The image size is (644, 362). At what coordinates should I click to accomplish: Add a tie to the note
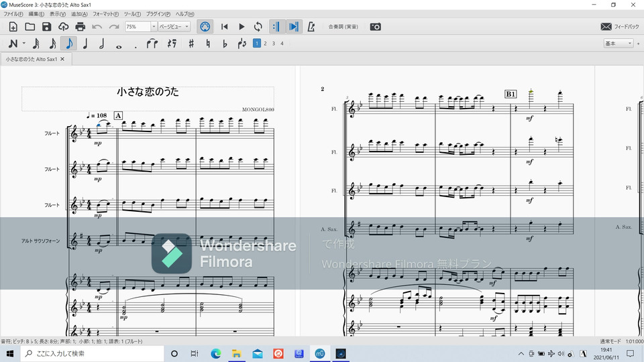[152, 44]
